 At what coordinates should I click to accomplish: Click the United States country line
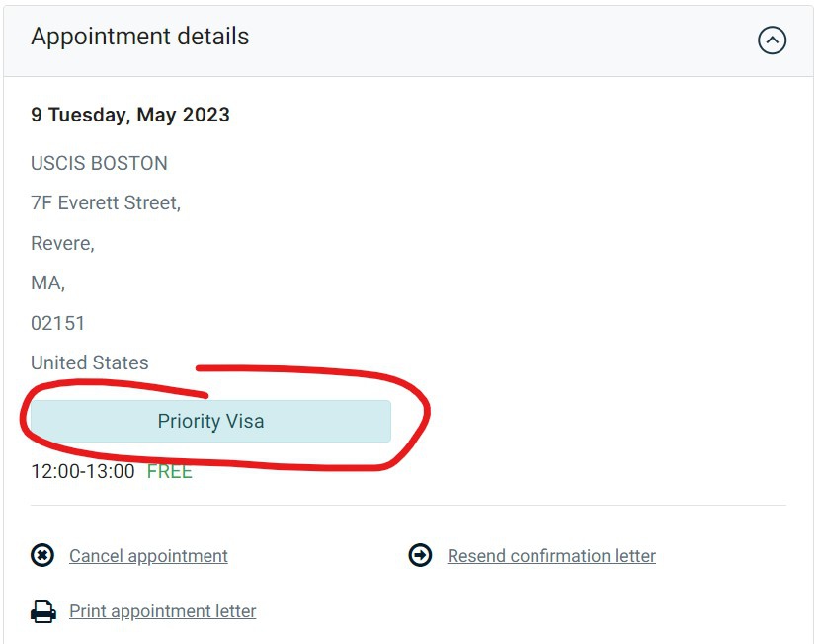(90, 362)
